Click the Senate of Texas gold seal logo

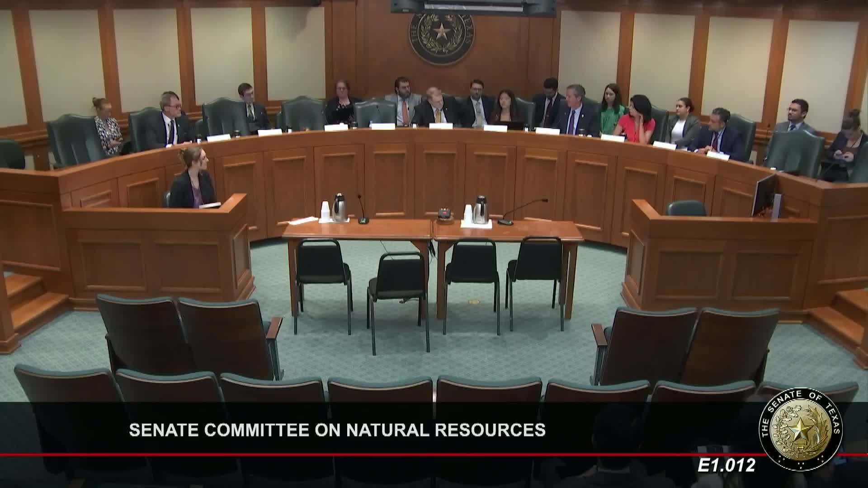(x=802, y=429)
